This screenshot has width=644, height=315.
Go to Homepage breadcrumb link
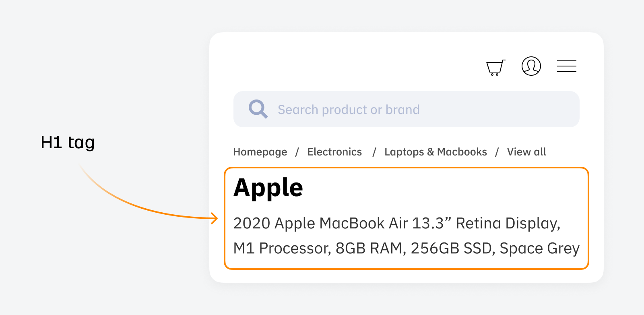pyautogui.click(x=260, y=152)
